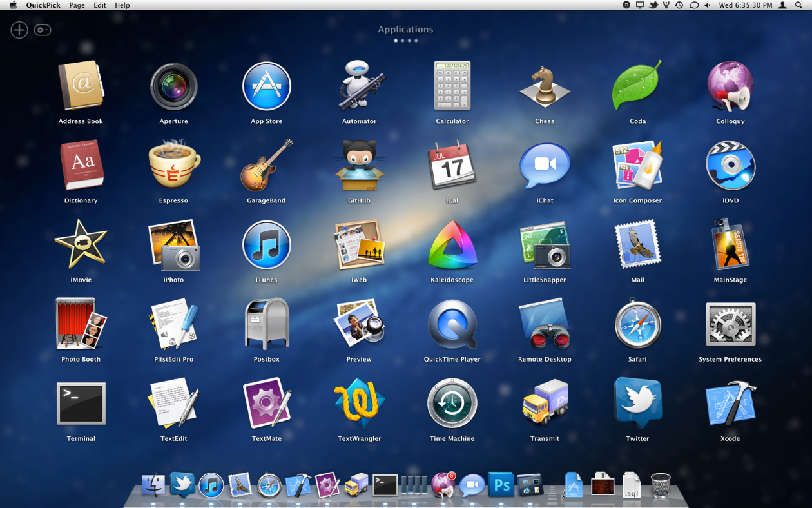Image resolution: width=812 pixels, height=508 pixels.
Task: Open the QuickPick application menu
Action: [x=42, y=5]
